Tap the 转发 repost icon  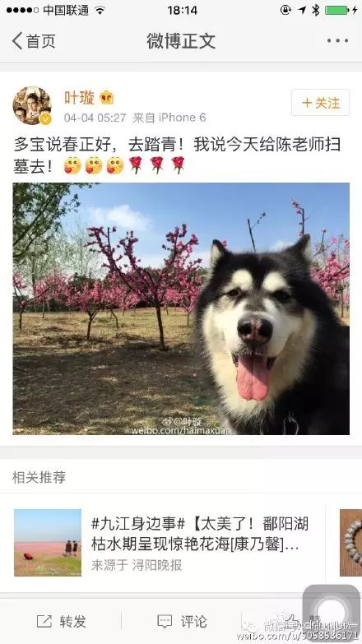pos(44,621)
